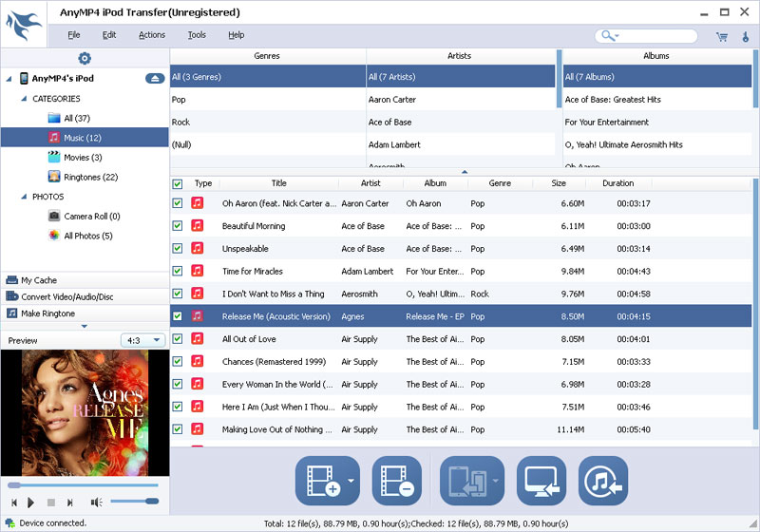Screen dimensions: 760x532
Task: Uncheck the Unspeakable song checkbox
Action: (178, 249)
